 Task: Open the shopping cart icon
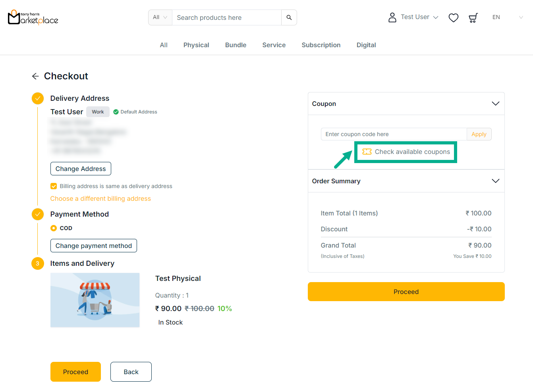click(473, 17)
